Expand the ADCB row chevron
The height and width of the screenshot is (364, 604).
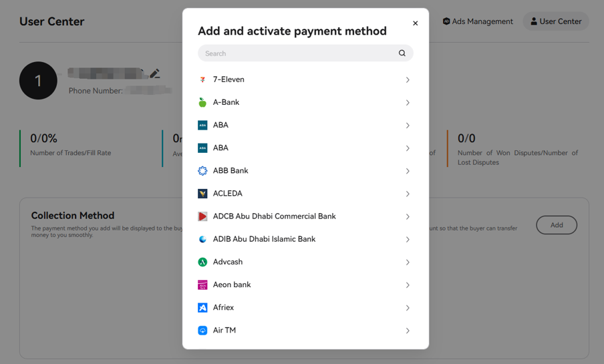pyautogui.click(x=408, y=216)
